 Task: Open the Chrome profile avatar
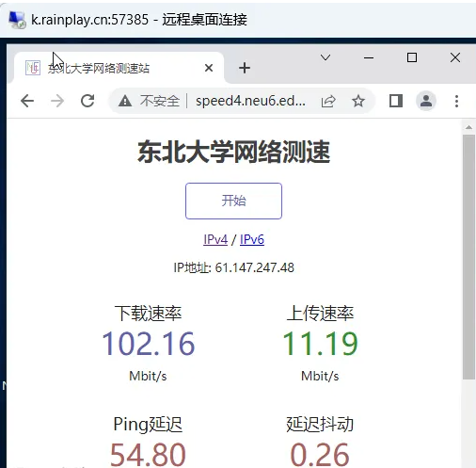tap(426, 101)
